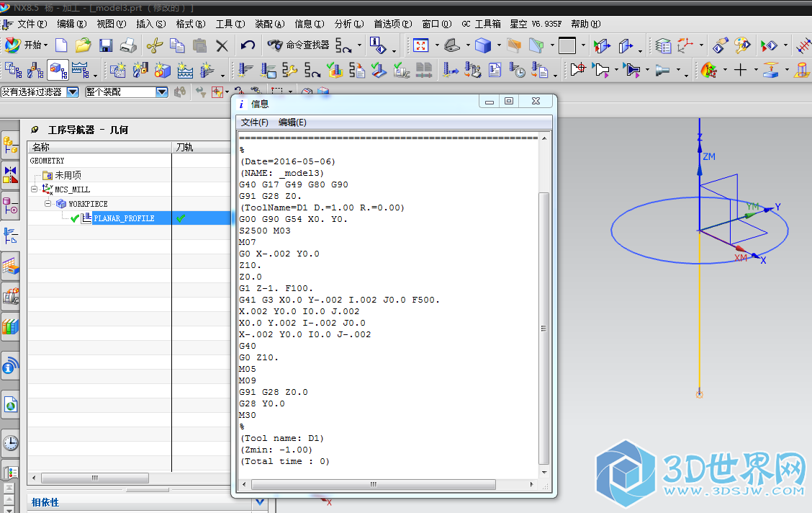
Task: Click the Copy icon in the toolbar
Action: tap(177, 45)
